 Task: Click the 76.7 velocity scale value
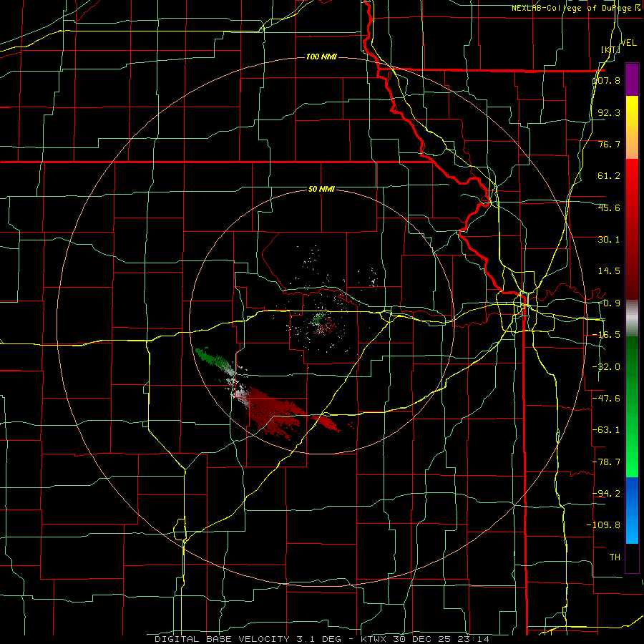[609, 144]
